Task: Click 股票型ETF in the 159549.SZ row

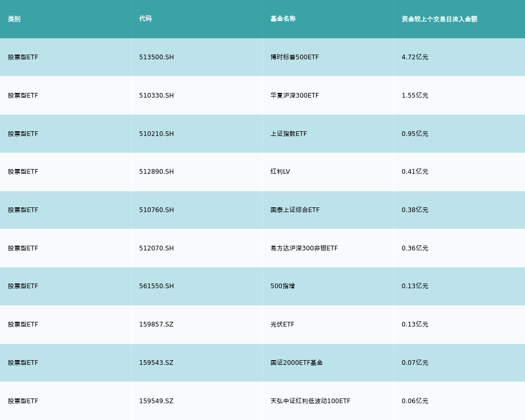Action: [23, 401]
